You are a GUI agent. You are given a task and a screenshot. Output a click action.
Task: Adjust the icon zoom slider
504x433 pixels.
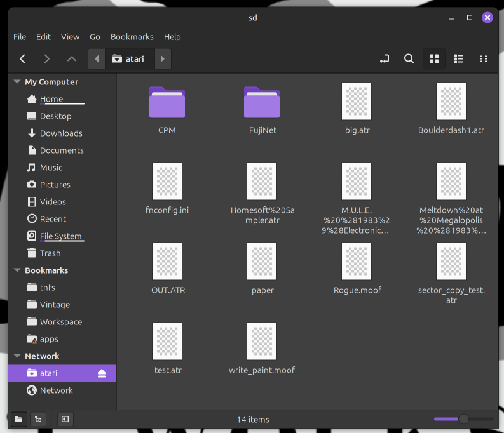(x=463, y=419)
